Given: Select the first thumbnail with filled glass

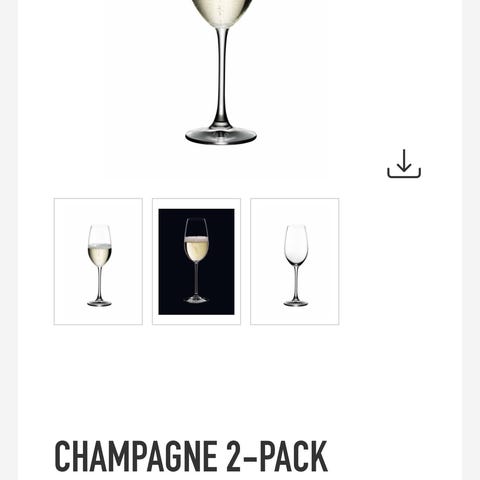Looking at the screenshot, I should point(98,261).
